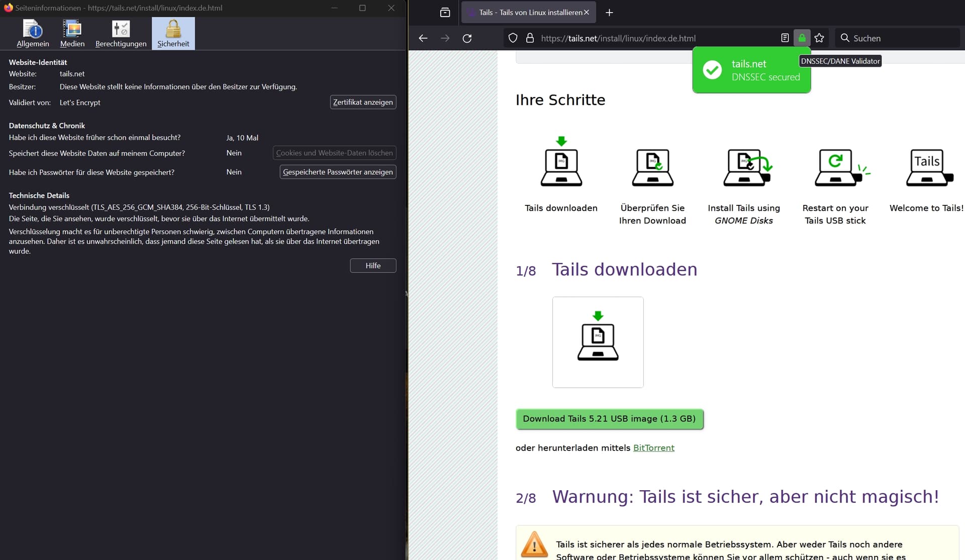Click the DNSSEC secured checkmark icon
The height and width of the screenshot is (560, 965).
712,70
